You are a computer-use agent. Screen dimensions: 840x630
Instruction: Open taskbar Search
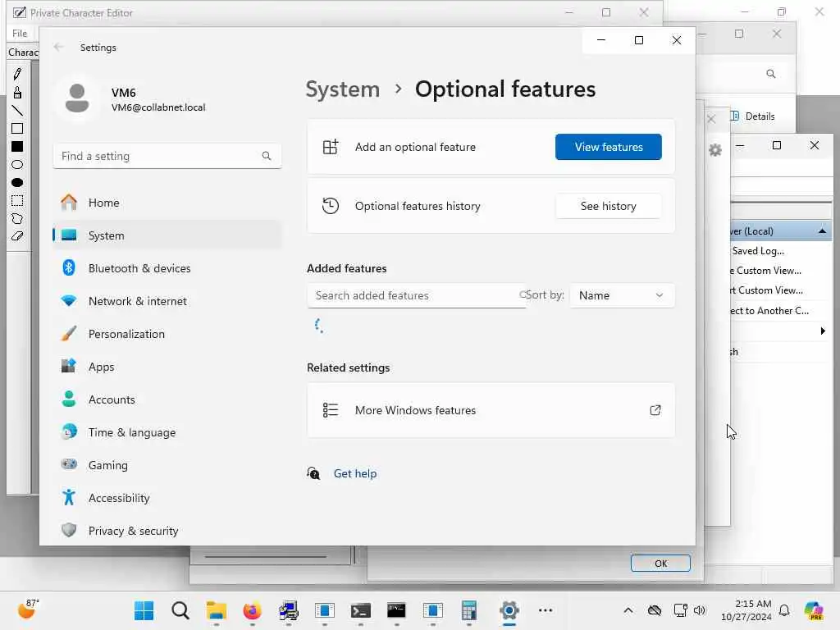(x=180, y=610)
